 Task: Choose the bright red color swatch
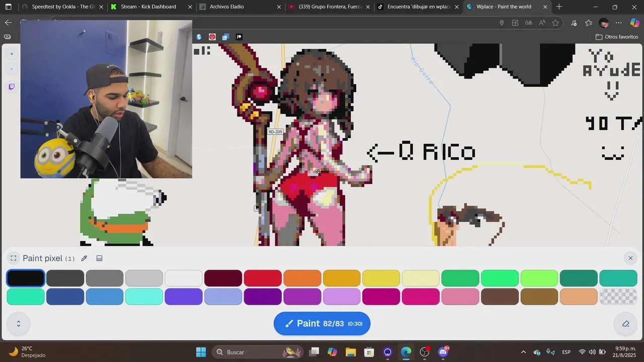[263, 278]
